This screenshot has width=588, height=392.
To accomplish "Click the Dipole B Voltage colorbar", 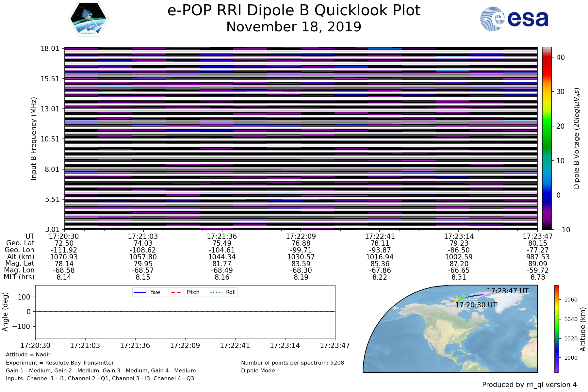I will pyautogui.click(x=547, y=138).
